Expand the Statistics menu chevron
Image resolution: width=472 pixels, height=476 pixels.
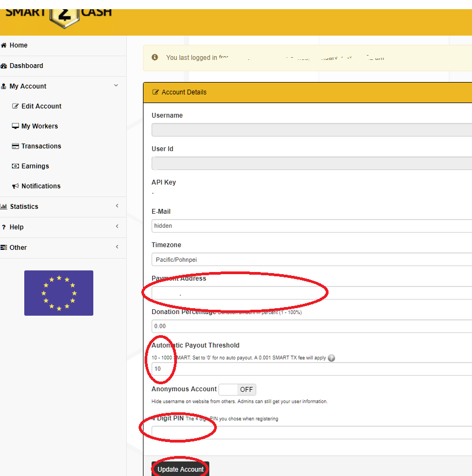pyautogui.click(x=117, y=206)
